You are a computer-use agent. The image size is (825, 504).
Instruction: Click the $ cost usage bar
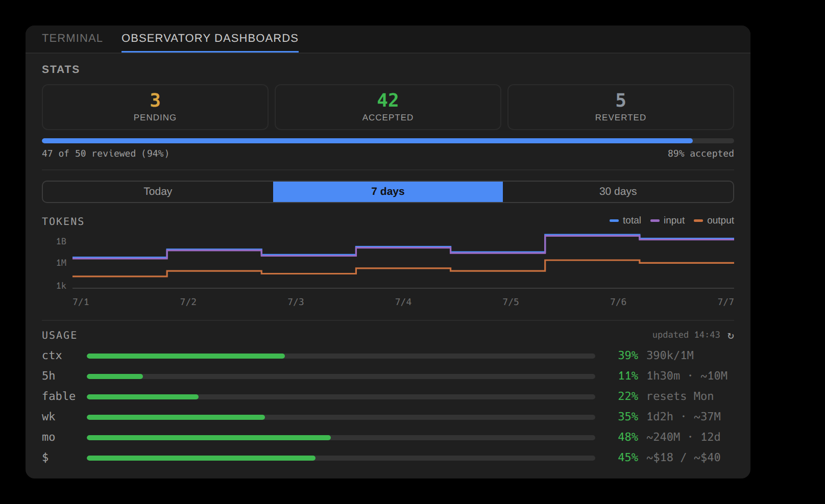coord(341,458)
